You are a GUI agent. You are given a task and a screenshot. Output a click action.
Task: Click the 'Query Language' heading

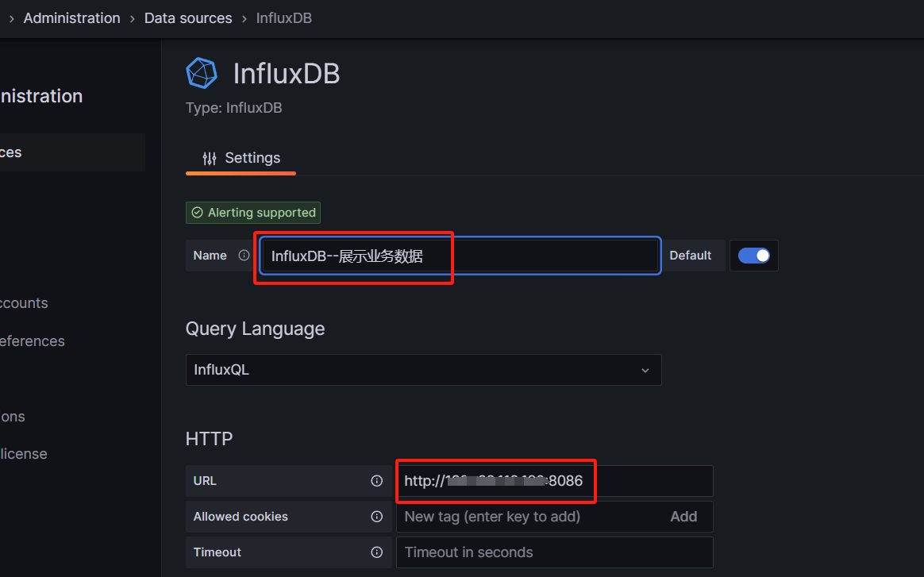(255, 329)
